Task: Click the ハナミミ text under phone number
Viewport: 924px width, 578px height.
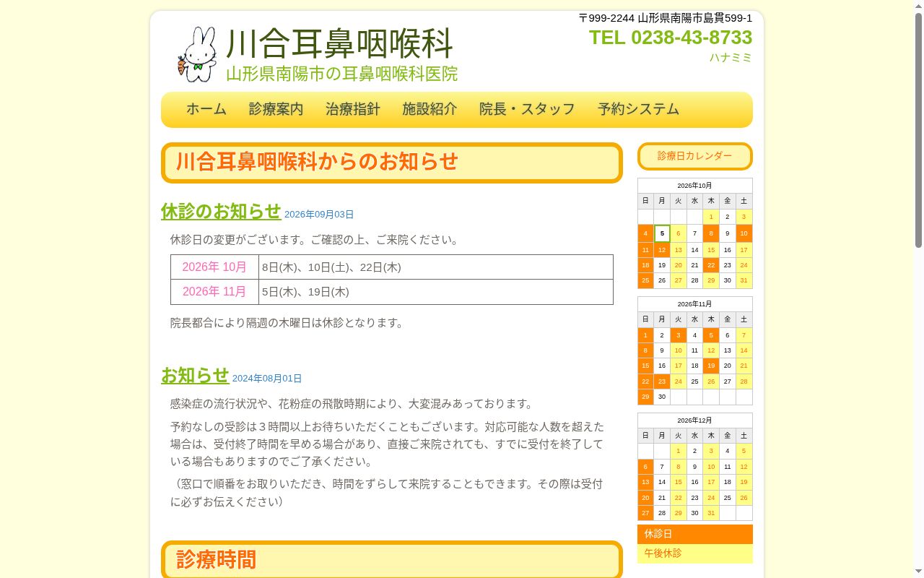Action: 731,58
